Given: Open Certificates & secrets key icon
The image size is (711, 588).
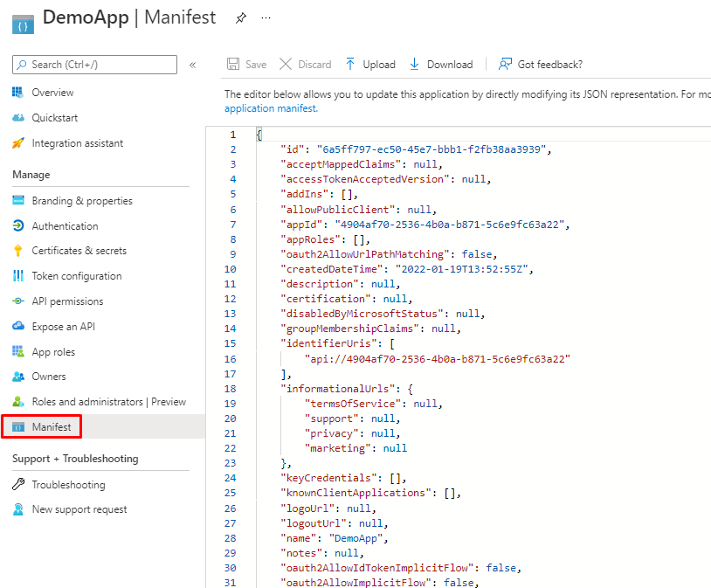Looking at the screenshot, I should tap(18, 251).
